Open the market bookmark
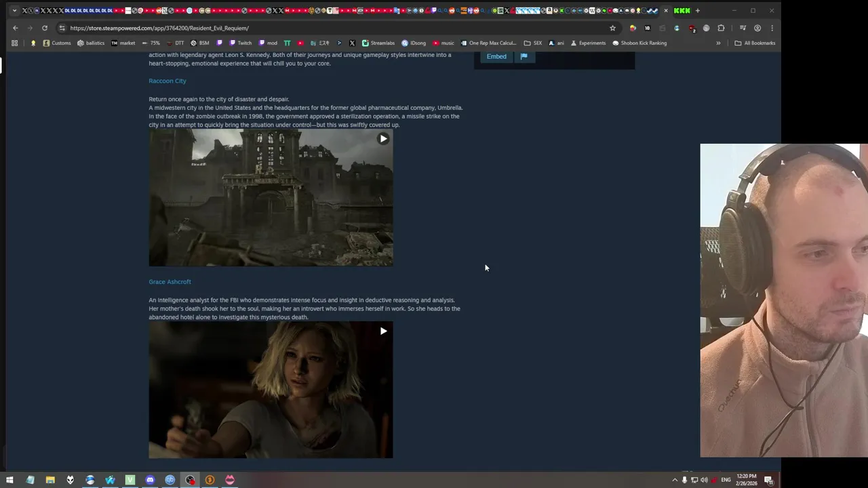This screenshot has width=868, height=488. 123,43
